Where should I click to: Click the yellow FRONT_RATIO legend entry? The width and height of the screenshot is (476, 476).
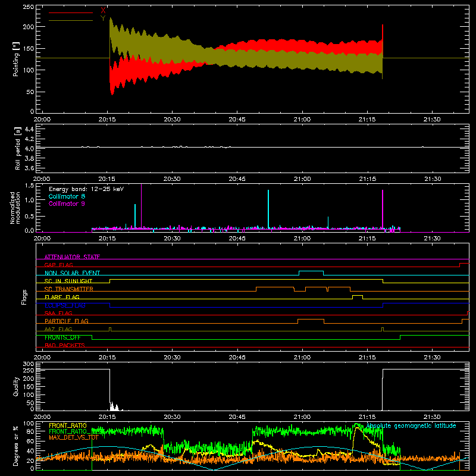pyautogui.click(x=68, y=425)
